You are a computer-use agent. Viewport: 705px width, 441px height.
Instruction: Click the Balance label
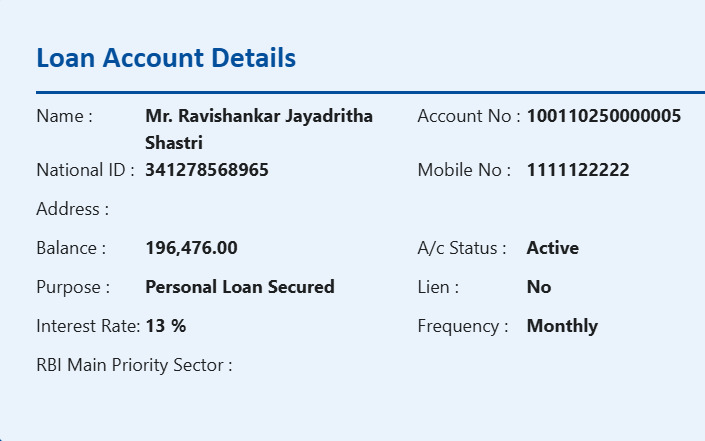tap(70, 248)
